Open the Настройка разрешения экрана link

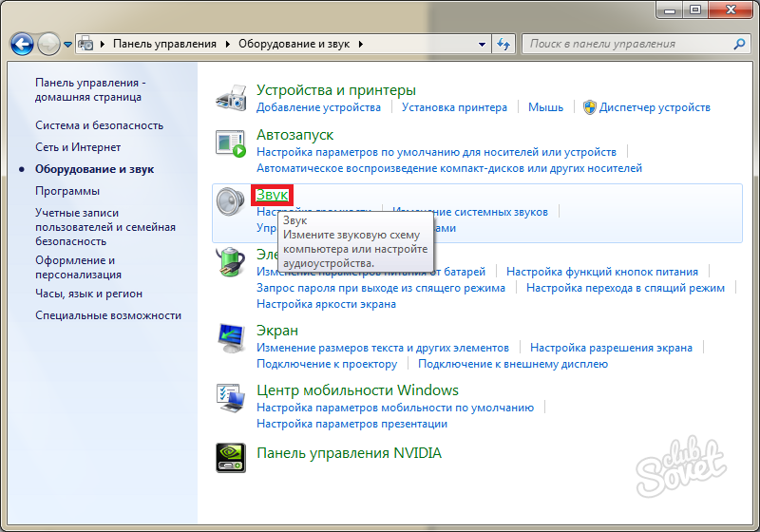click(x=611, y=348)
